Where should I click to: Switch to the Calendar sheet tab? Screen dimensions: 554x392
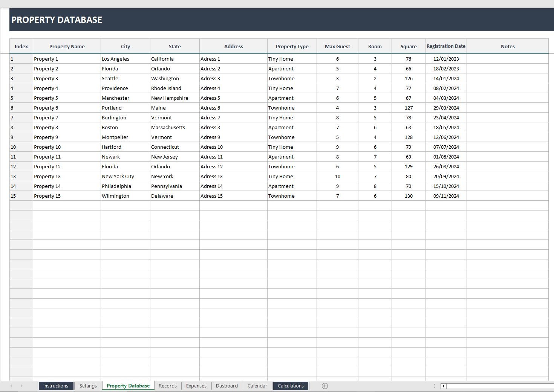257,386
